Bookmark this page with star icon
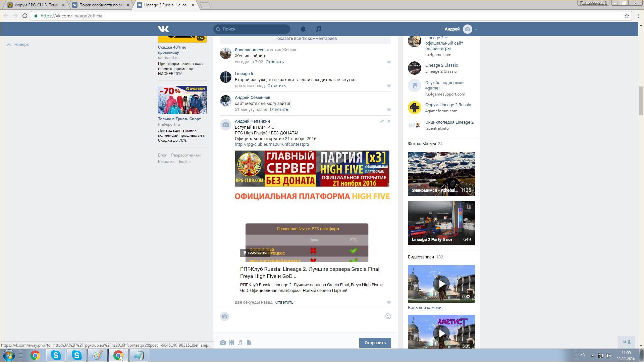Screen dimensions: 644x362 point(627,16)
